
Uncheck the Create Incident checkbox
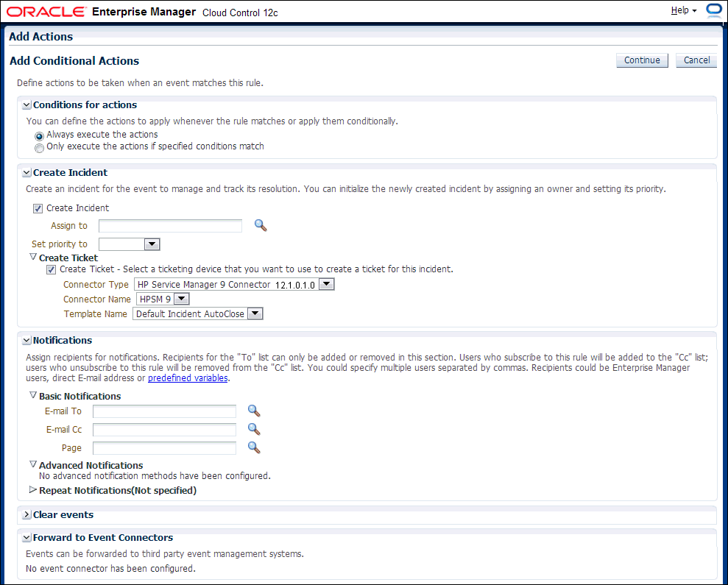pyautogui.click(x=38, y=208)
